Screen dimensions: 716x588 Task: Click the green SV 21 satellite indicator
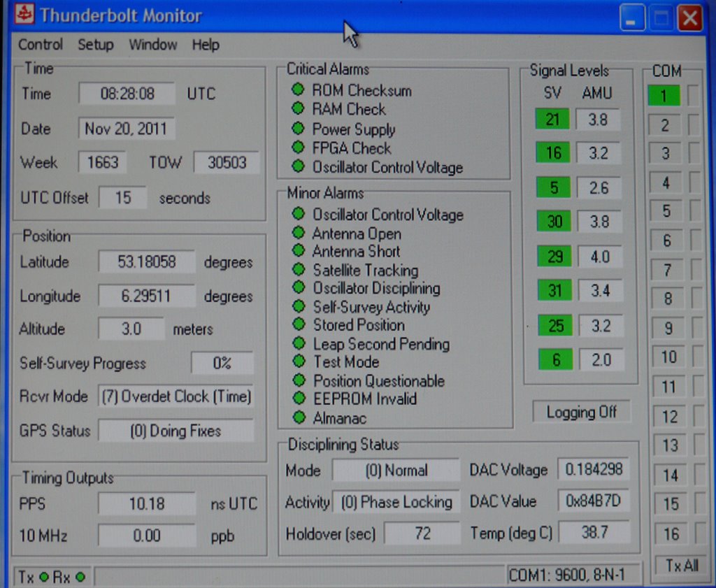pos(552,119)
